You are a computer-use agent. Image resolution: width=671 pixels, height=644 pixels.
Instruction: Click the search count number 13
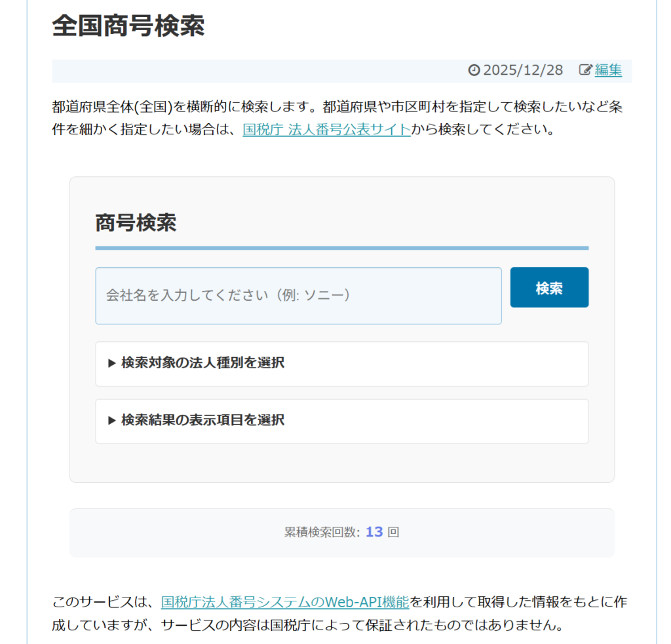coord(374,532)
